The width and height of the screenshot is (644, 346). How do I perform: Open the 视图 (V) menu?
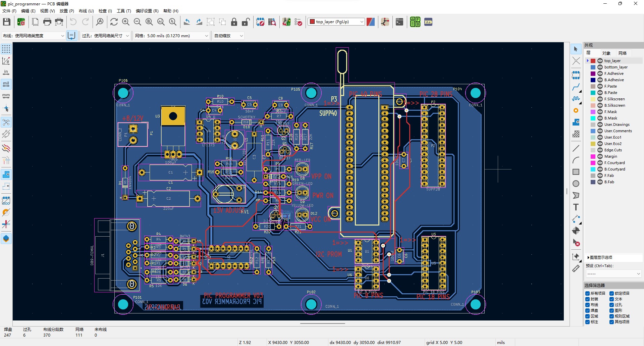pos(47,11)
